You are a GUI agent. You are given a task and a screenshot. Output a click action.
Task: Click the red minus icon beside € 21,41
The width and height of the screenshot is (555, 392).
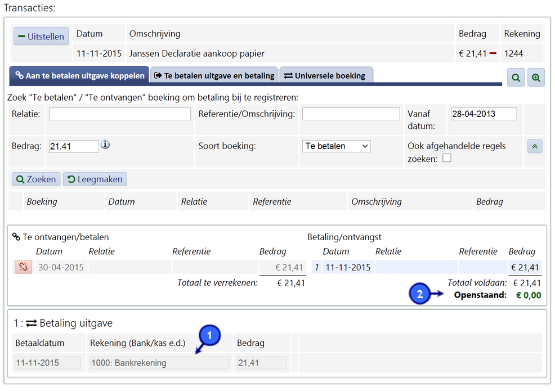(493, 53)
